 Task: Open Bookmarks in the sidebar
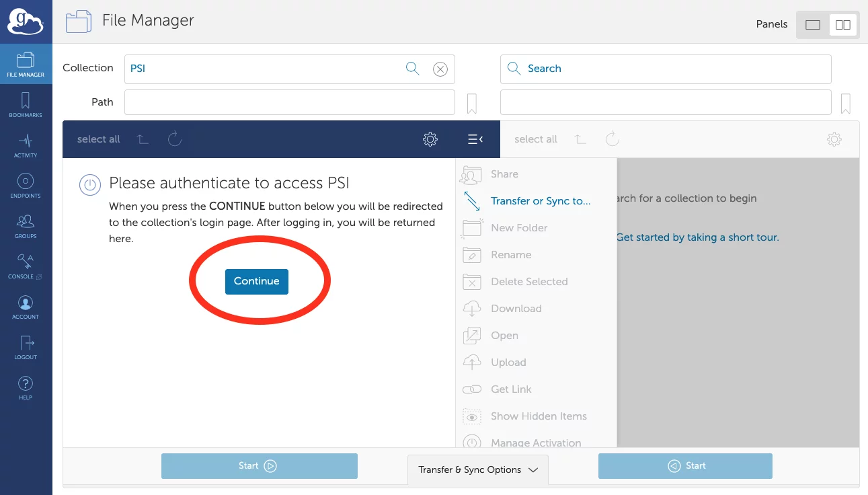pos(26,105)
